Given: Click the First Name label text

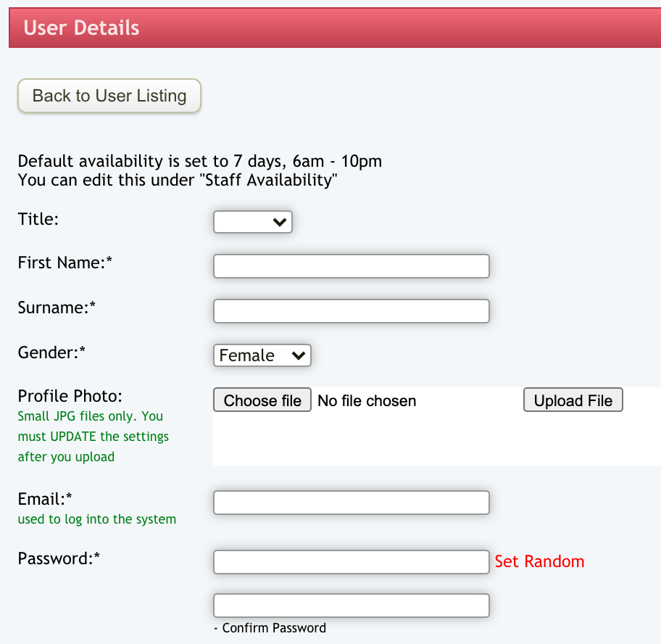Looking at the screenshot, I should click(65, 263).
